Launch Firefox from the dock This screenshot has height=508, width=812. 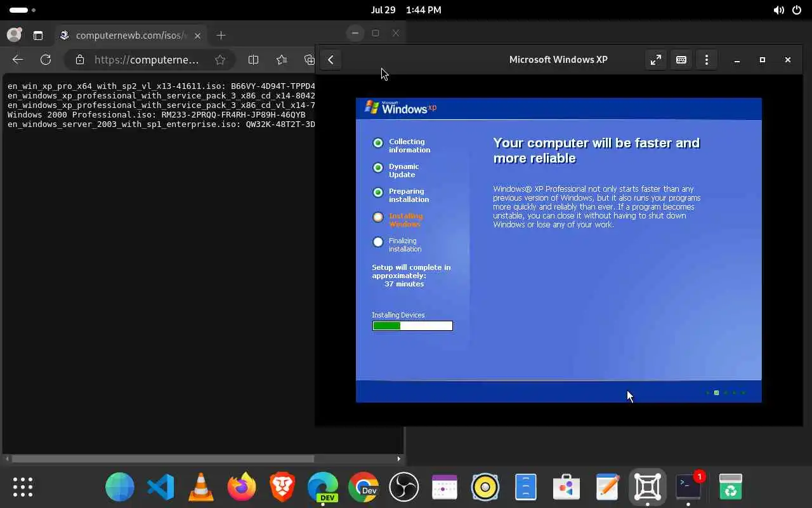(x=242, y=487)
